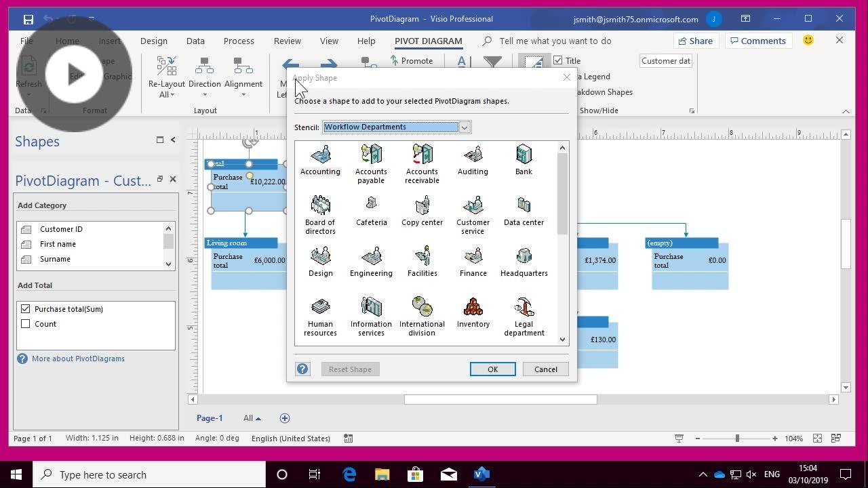868x488 pixels.
Task: Uncheck Purchase total(Sum) in Add Total
Action: 26,309
